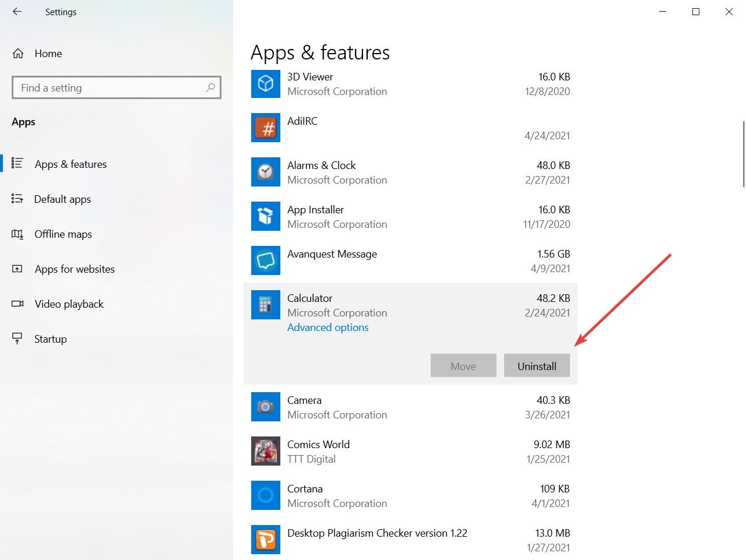Click the Startup icon
The width and height of the screenshot is (746, 560).
17,339
